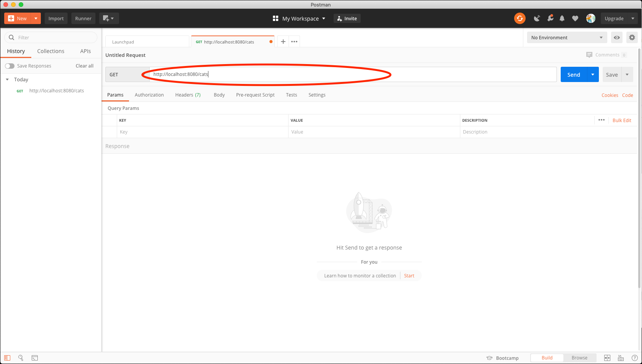Screen dimensions: 642x364
Task: Click the Upgrade button
Action: tap(614, 18)
